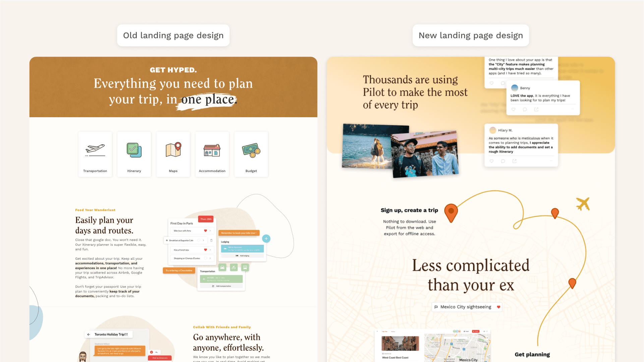The height and width of the screenshot is (362, 644).
Task: Click the heart icon on Mexico City sightseeing
Action: click(499, 307)
